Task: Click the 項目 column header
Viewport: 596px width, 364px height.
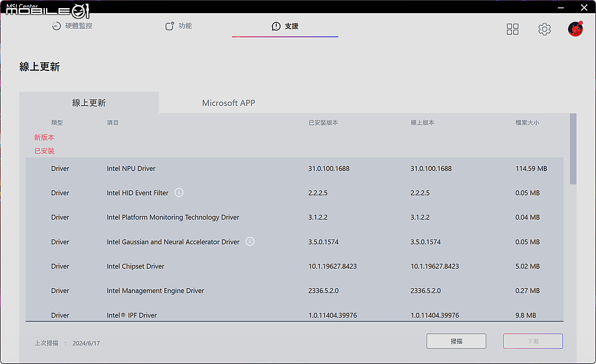Action: pos(113,123)
